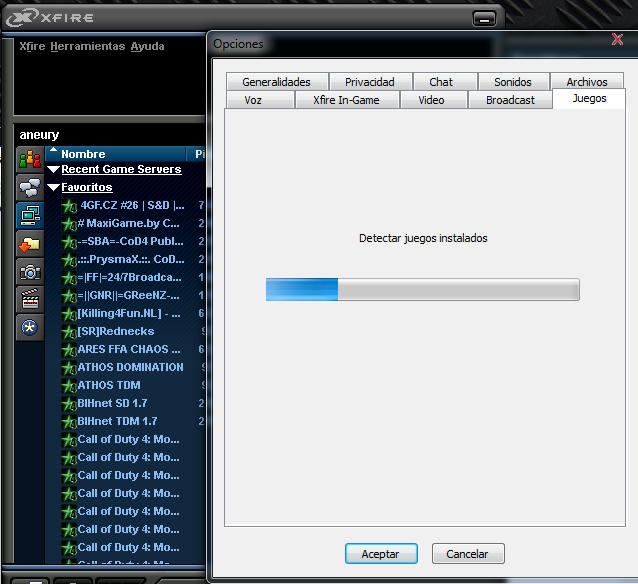Sort servers by the Nombre column header
Viewport: 638px width, 584px height.
pos(115,154)
